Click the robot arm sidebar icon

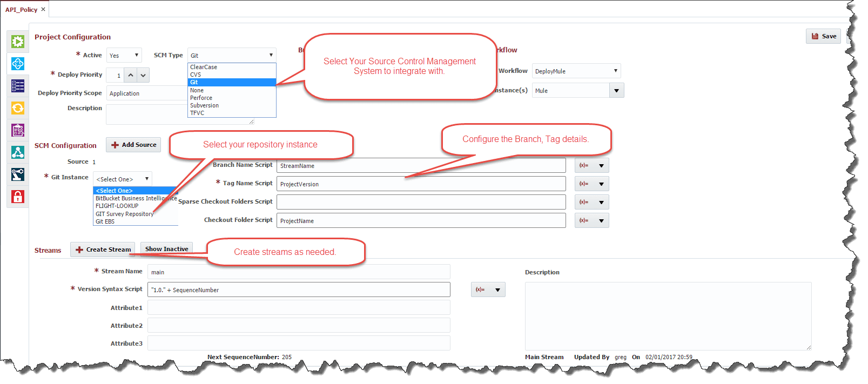(x=18, y=174)
